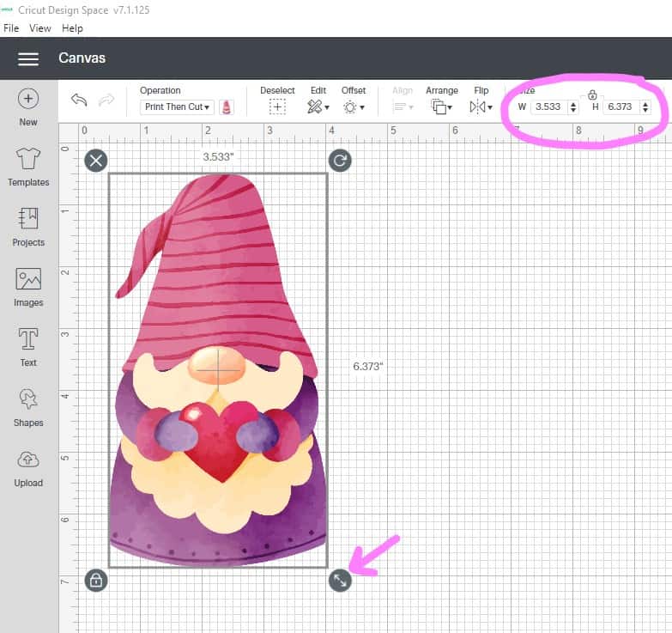Open the Images panel icon
Image resolution: width=672 pixels, height=633 pixels.
(x=28, y=279)
